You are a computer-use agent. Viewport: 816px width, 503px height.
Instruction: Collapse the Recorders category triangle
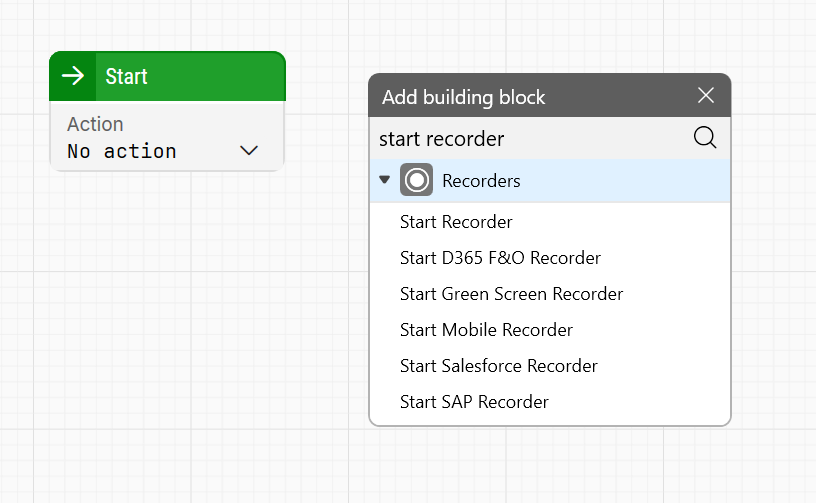click(384, 180)
